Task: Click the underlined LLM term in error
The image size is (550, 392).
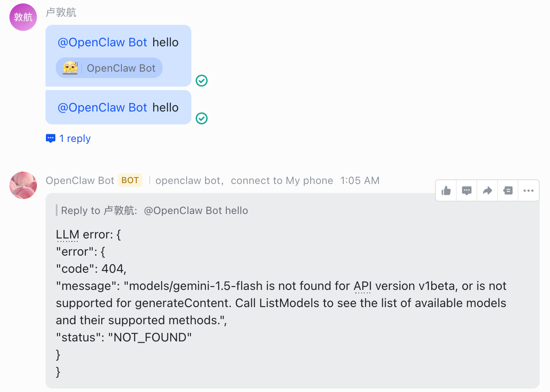Action: point(67,235)
